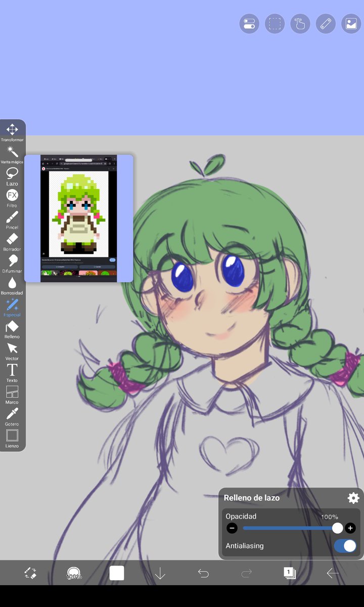Select the Transformar tool
Screen dimensions: 364x607
click(x=12, y=133)
